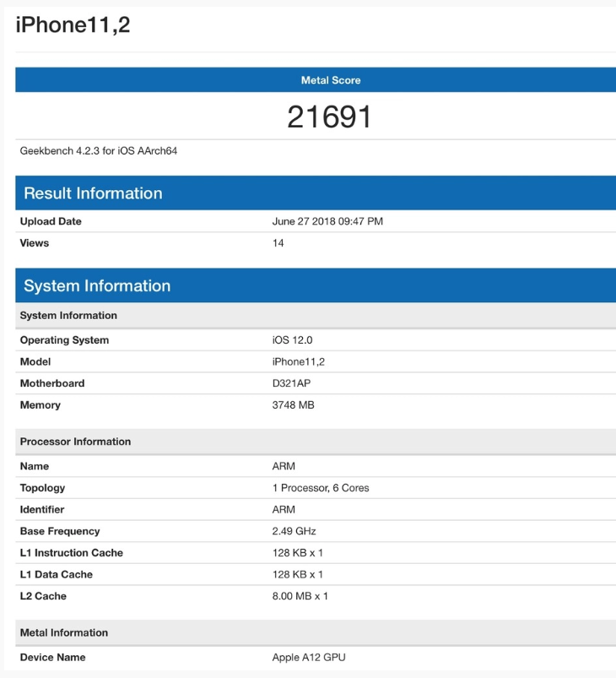Select the 'Geekbench 4.2.3 for iOS AArch64' text
The width and height of the screenshot is (616, 678).
tap(99, 151)
